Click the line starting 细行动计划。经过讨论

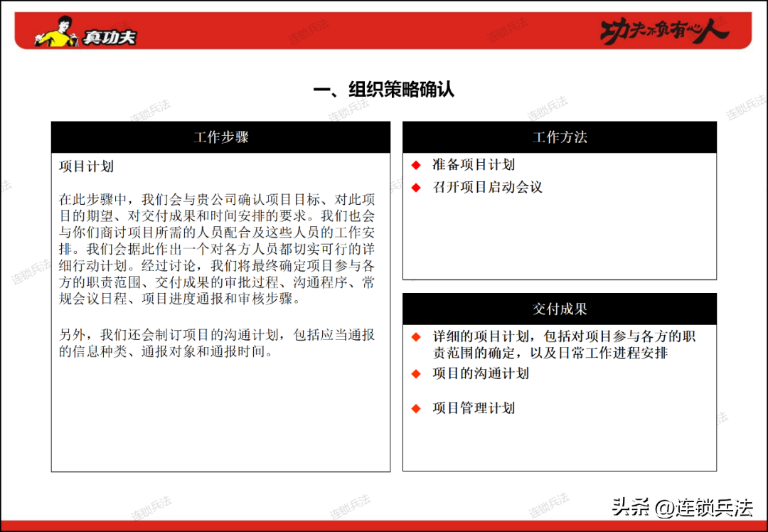pos(217,266)
